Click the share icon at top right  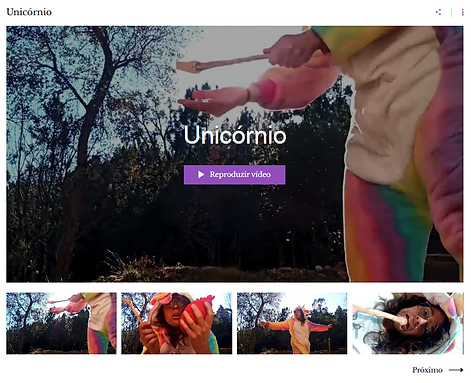pos(438,12)
